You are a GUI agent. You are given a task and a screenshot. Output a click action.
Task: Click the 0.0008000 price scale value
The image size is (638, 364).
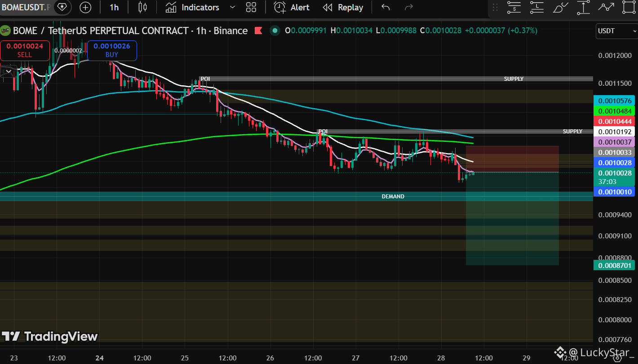coord(615,320)
